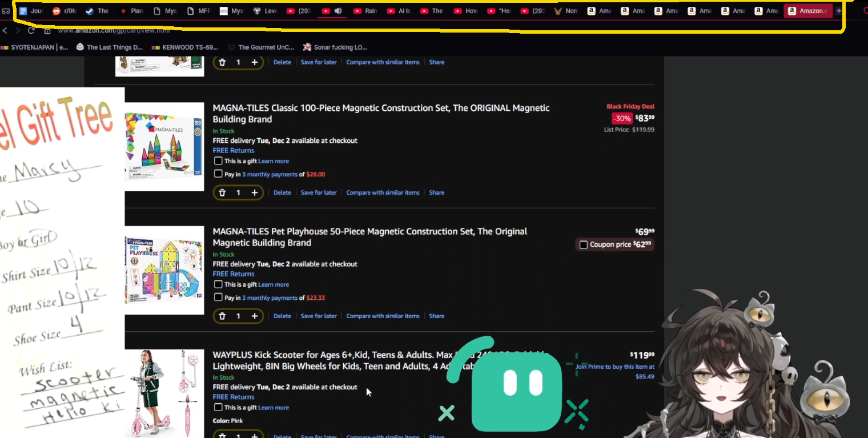The height and width of the screenshot is (438, 868).
Task: Open MAGNA-TILES Pet Playhouse product title
Action: pyautogui.click(x=370, y=237)
